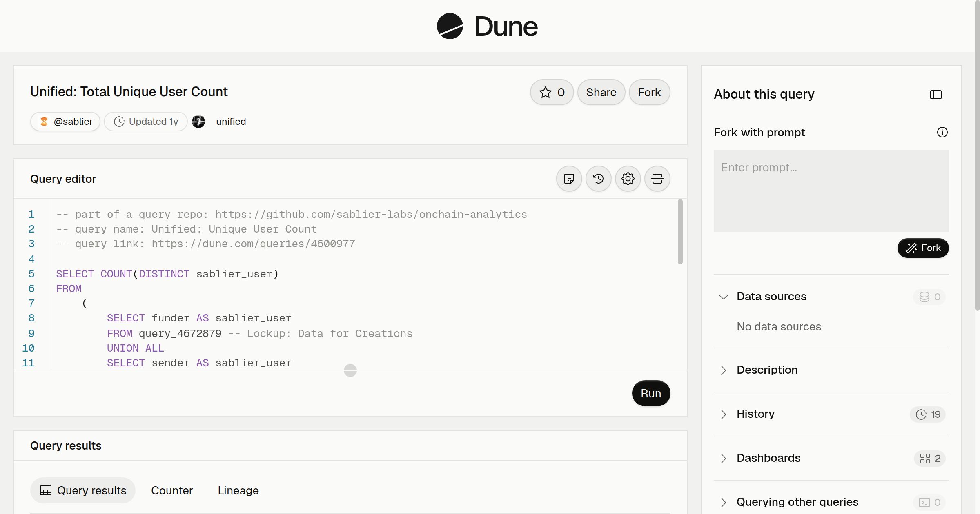
Task: Focus the Enter prompt text field
Action: (831, 191)
